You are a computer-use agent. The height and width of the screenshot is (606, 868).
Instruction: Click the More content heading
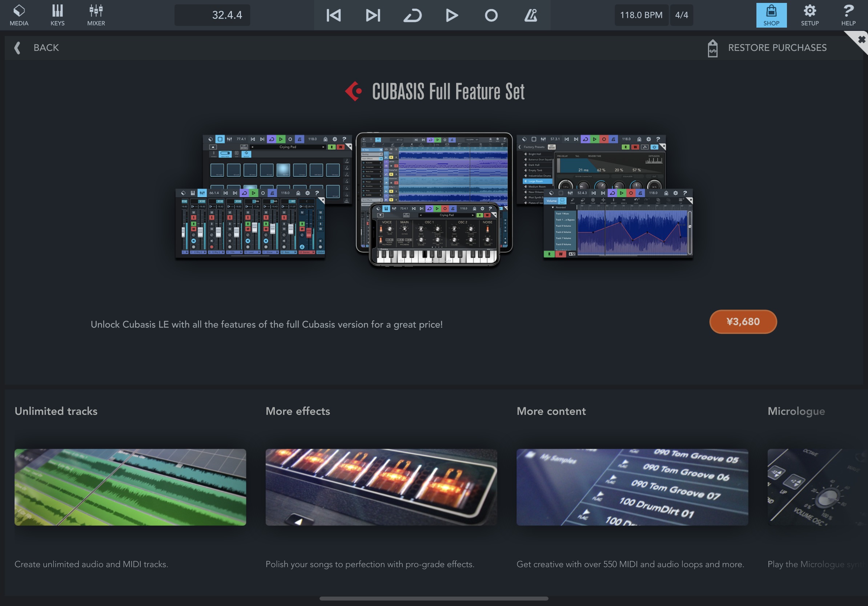click(x=551, y=411)
